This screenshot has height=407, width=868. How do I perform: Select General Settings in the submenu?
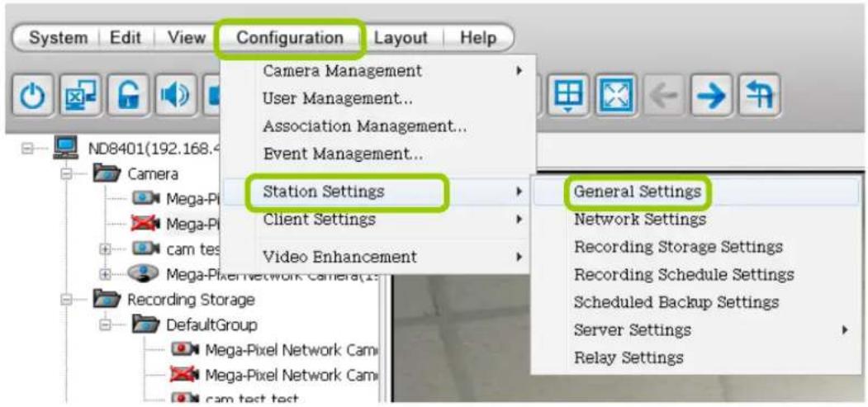(695, 192)
